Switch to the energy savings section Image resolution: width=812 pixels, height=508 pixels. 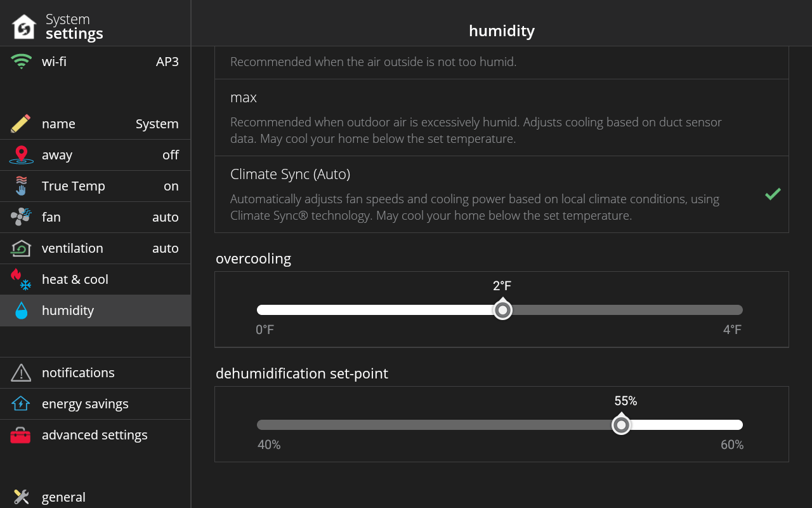(x=85, y=404)
